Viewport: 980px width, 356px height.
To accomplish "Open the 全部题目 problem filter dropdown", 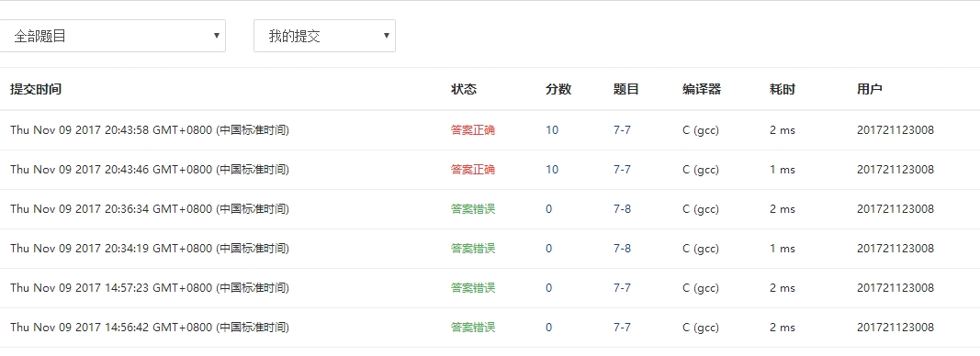I will pyautogui.click(x=112, y=36).
